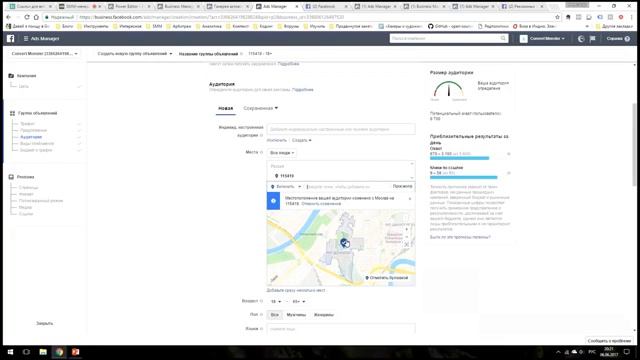The height and width of the screenshot is (360, 640).
Task: Click the location search input field
Action: point(348,187)
